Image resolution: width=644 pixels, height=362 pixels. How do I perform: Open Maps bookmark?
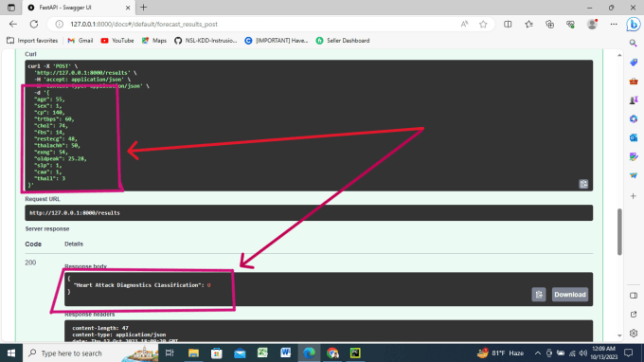(x=154, y=40)
